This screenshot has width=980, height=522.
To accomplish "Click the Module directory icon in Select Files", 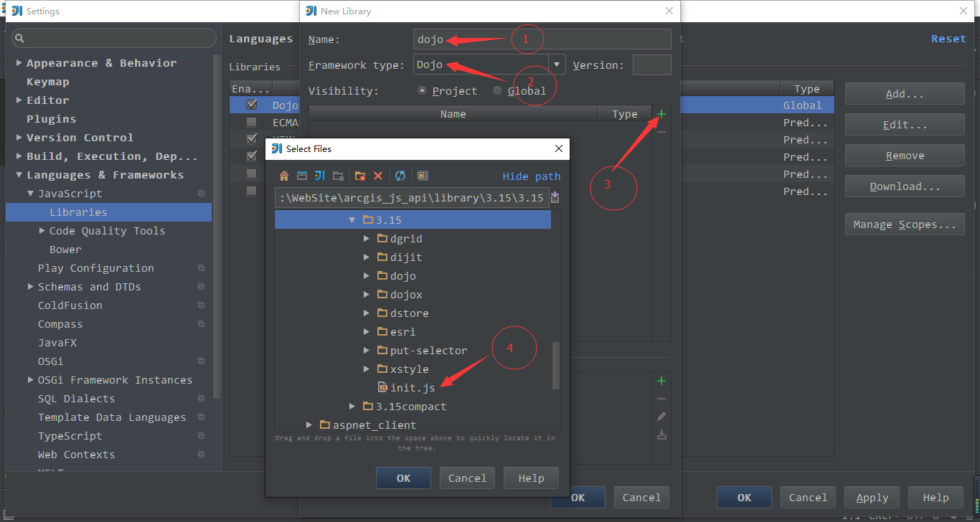I will (x=338, y=176).
